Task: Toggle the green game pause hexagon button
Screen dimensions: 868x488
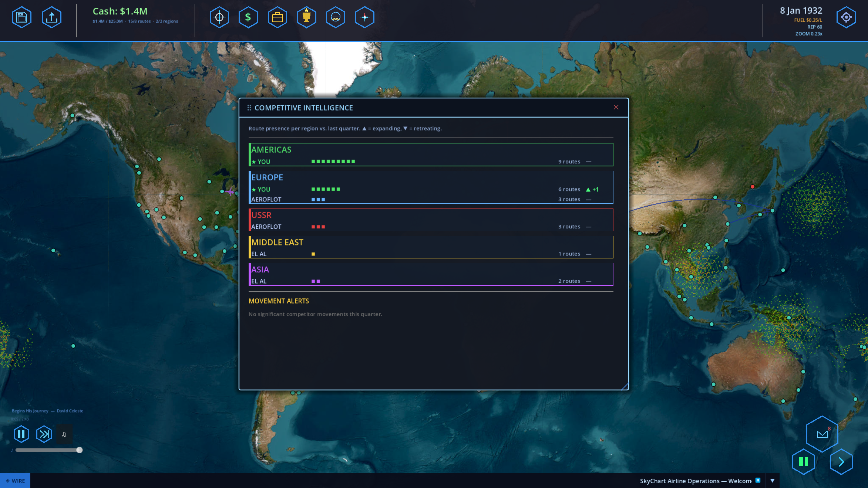Action: (803, 461)
